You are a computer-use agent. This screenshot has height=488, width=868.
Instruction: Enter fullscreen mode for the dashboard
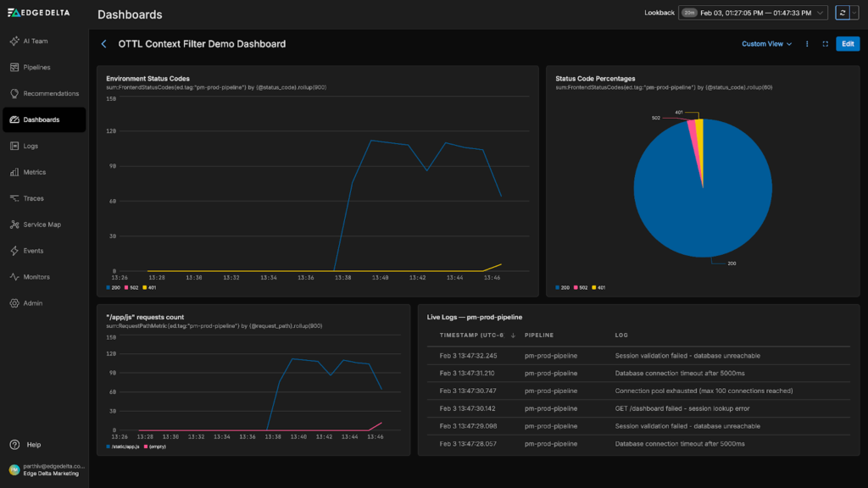coord(825,44)
